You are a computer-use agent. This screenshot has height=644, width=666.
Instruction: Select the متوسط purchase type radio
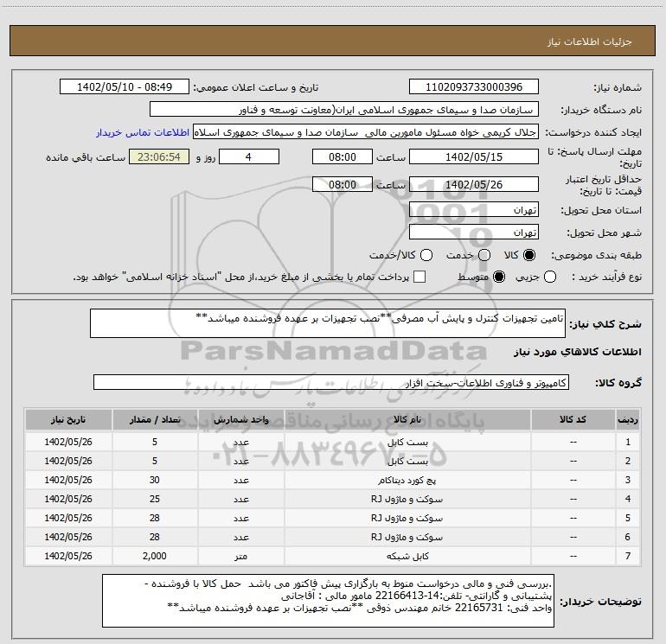499,277
